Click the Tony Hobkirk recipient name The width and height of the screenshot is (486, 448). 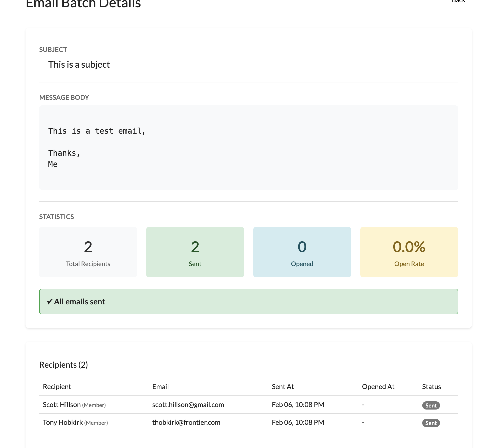[63, 422]
